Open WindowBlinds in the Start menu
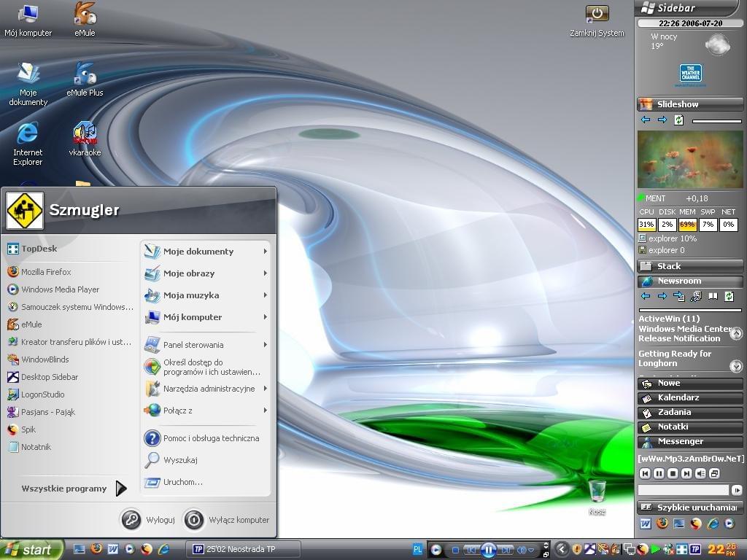Screen dimensions: 747x560 (38, 359)
